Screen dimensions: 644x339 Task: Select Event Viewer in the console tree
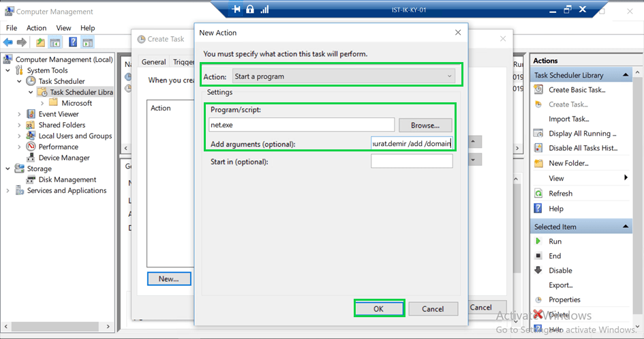coord(59,114)
